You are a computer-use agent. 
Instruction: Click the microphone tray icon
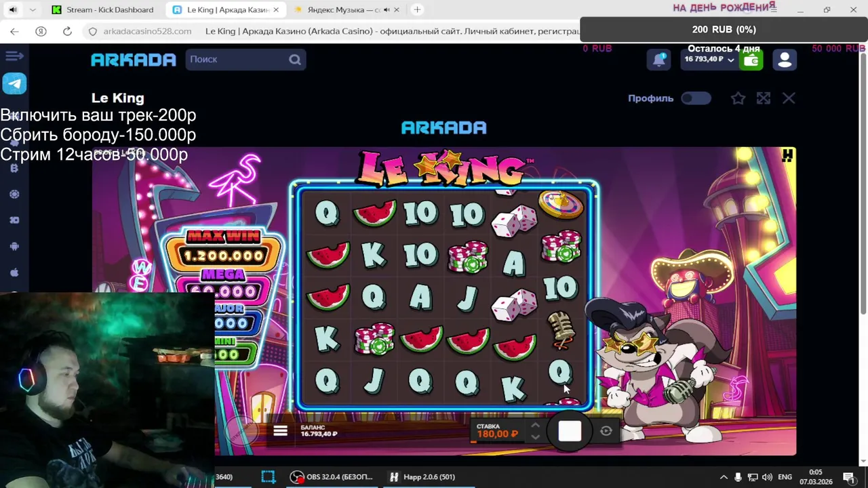tap(738, 477)
